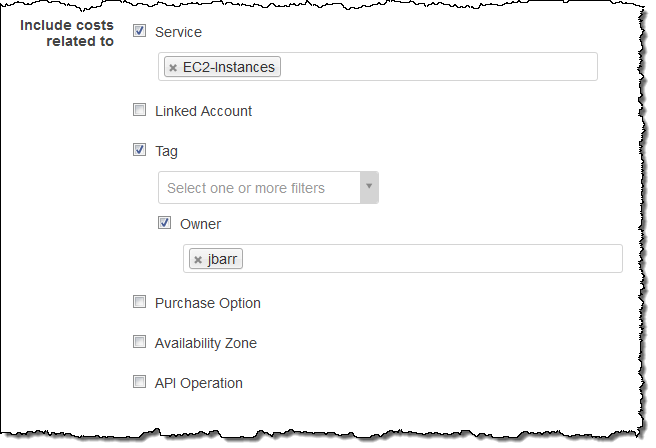Check the API Operation checkbox
The height and width of the screenshot is (448, 656).
(140, 382)
